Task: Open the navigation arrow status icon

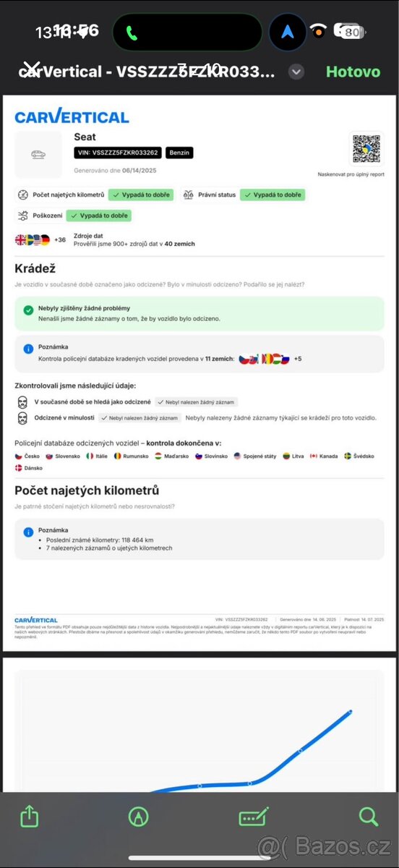Action: [x=288, y=33]
